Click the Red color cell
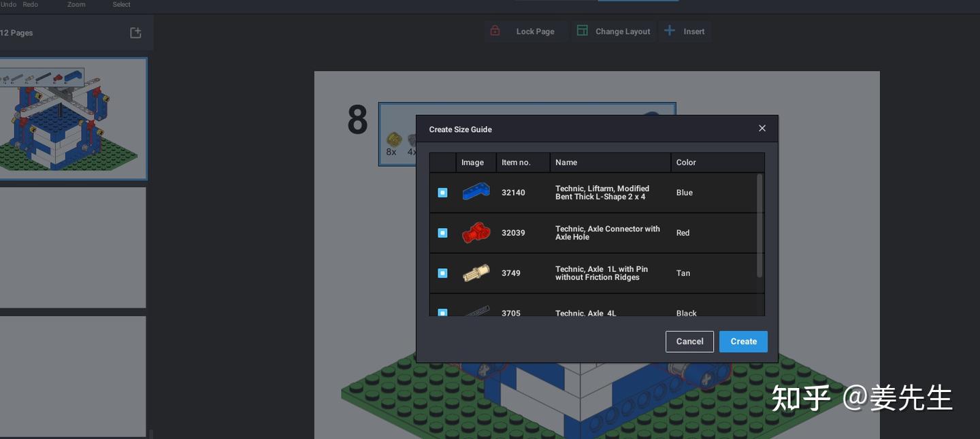Viewport: 980px width, 439px height. pos(683,233)
